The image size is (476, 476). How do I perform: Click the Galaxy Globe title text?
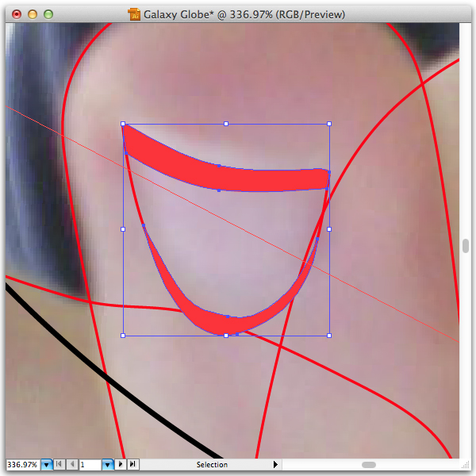(x=244, y=14)
